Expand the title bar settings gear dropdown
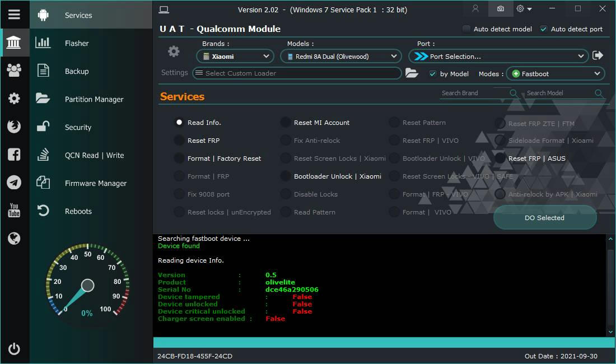 coord(525,8)
